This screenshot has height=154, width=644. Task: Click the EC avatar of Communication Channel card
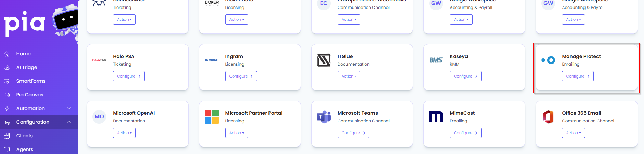pyautogui.click(x=324, y=4)
